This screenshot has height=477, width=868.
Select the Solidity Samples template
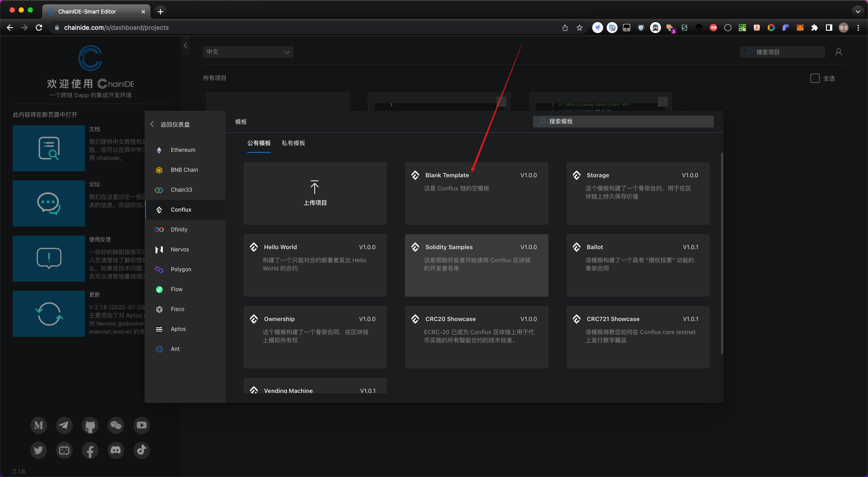(x=476, y=265)
